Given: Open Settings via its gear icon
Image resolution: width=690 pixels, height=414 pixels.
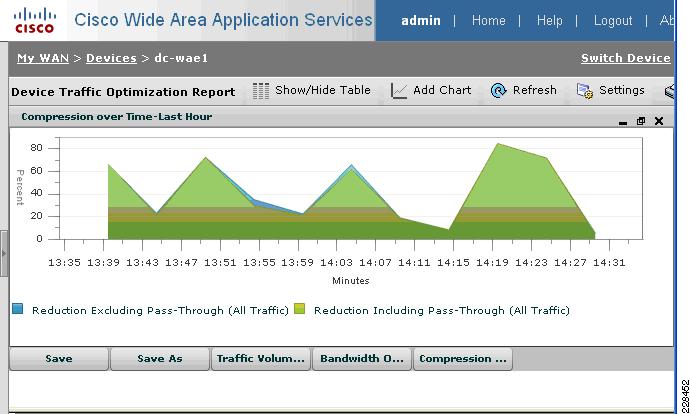Looking at the screenshot, I should coord(585,91).
